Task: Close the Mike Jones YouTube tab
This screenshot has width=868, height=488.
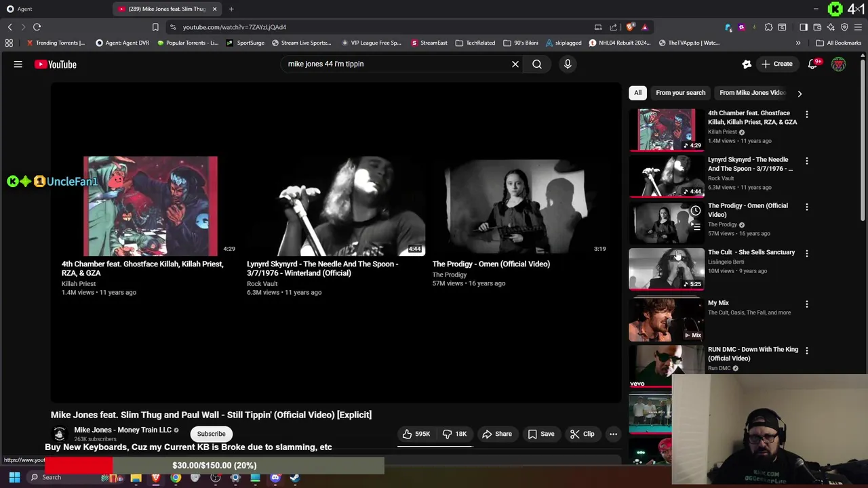Action: (215, 9)
